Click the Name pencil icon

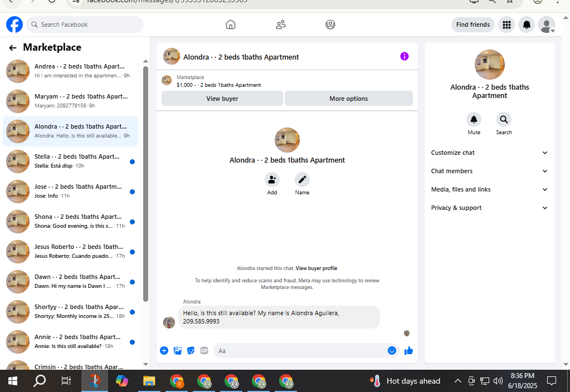302,179
